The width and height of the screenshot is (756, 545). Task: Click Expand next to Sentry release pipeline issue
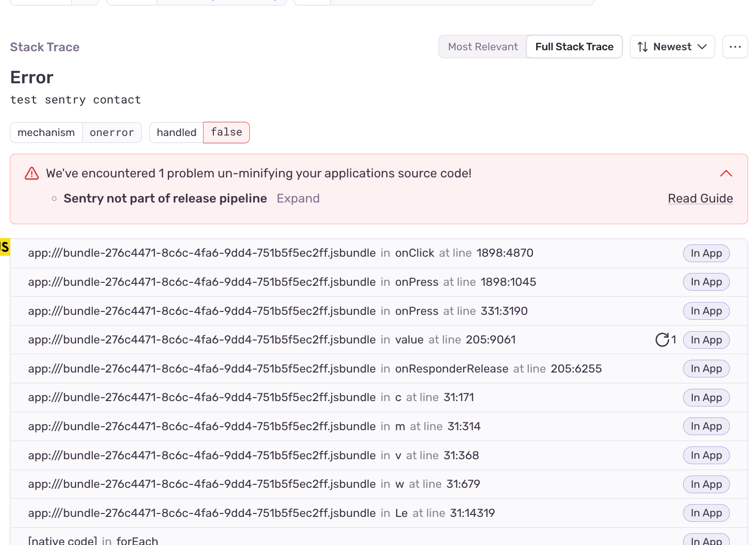(298, 198)
